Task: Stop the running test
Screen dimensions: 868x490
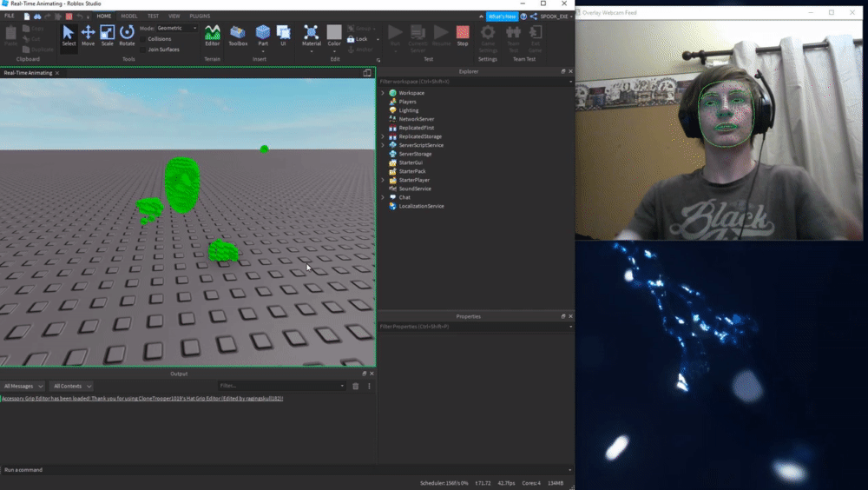Action: click(x=463, y=36)
